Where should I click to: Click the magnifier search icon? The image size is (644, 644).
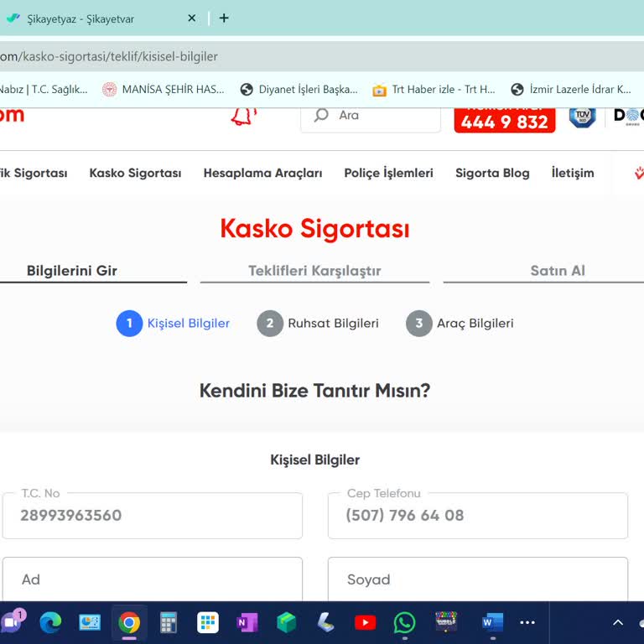(x=321, y=116)
